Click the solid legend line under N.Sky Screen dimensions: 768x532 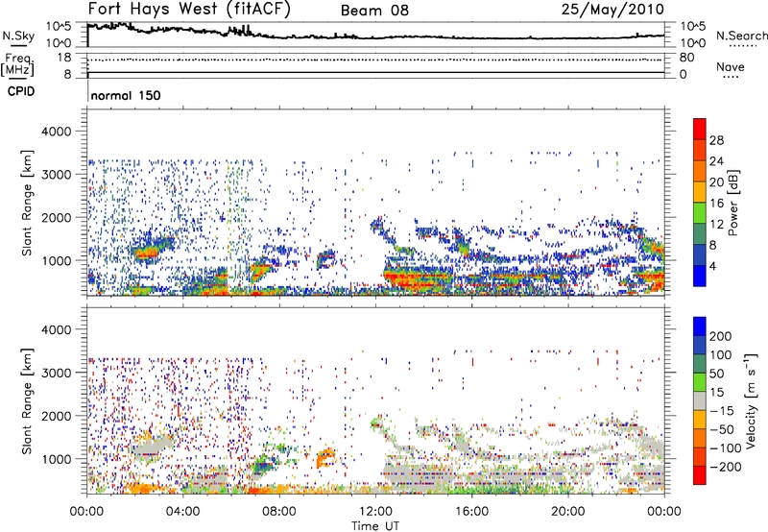pos(18,45)
